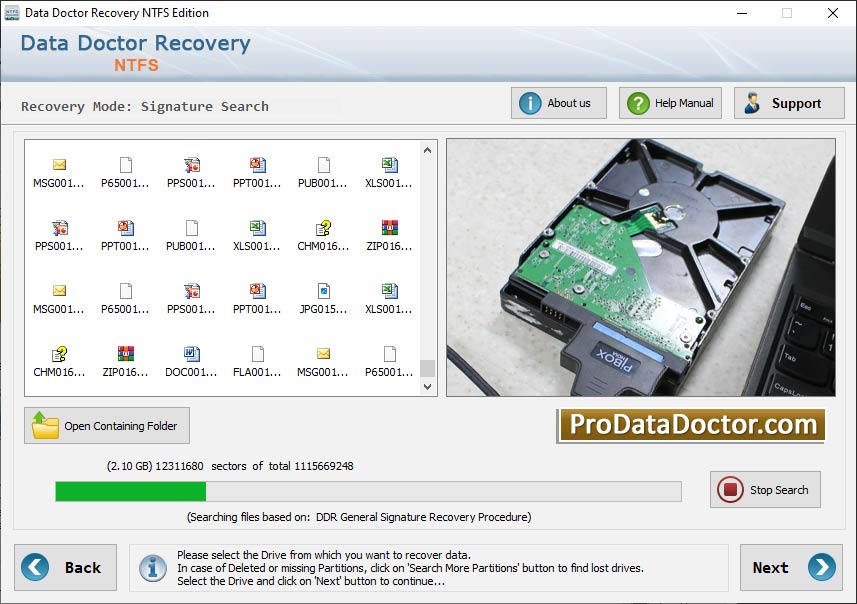Open the Help Manual

(669, 102)
